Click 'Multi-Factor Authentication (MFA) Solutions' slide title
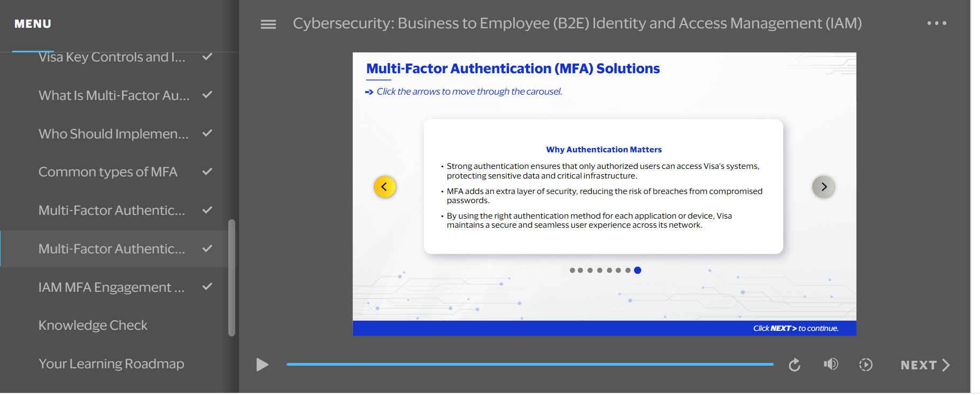 (x=513, y=69)
